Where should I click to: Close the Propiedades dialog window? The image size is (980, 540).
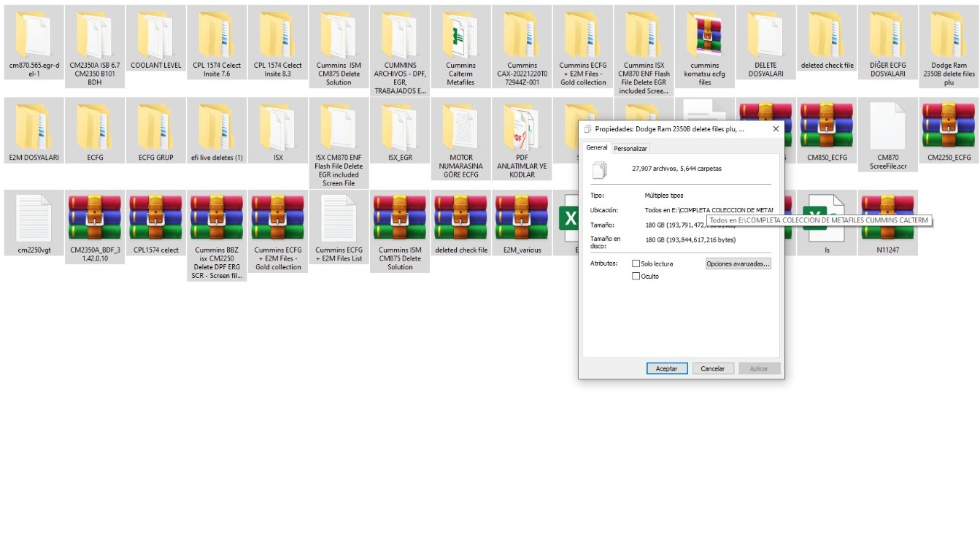pos(774,128)
